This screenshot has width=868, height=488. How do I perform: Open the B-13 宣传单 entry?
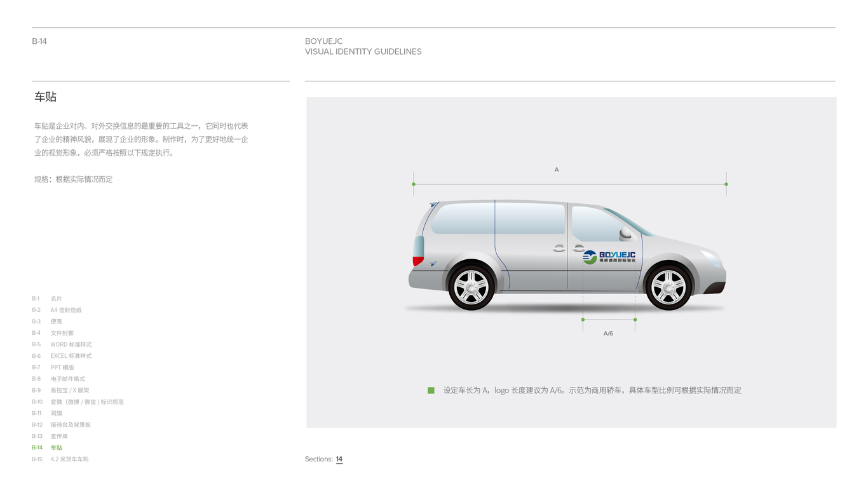pos(50,436)
